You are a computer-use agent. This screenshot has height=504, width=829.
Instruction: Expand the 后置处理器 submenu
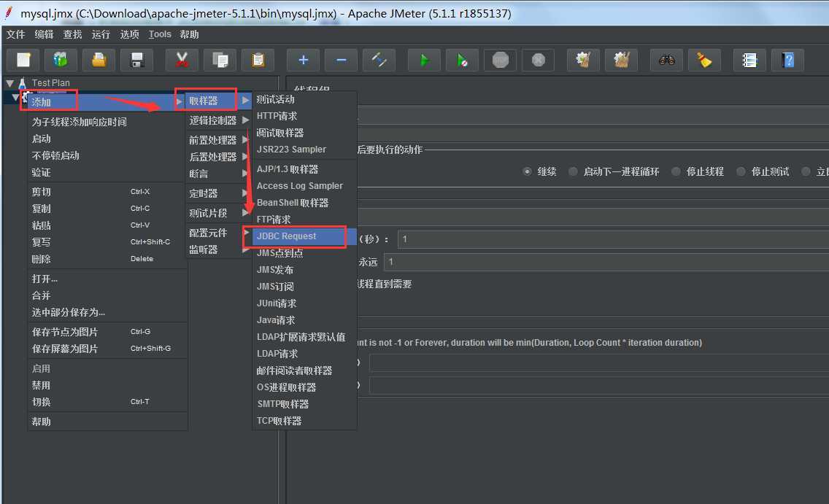(217, 156)
